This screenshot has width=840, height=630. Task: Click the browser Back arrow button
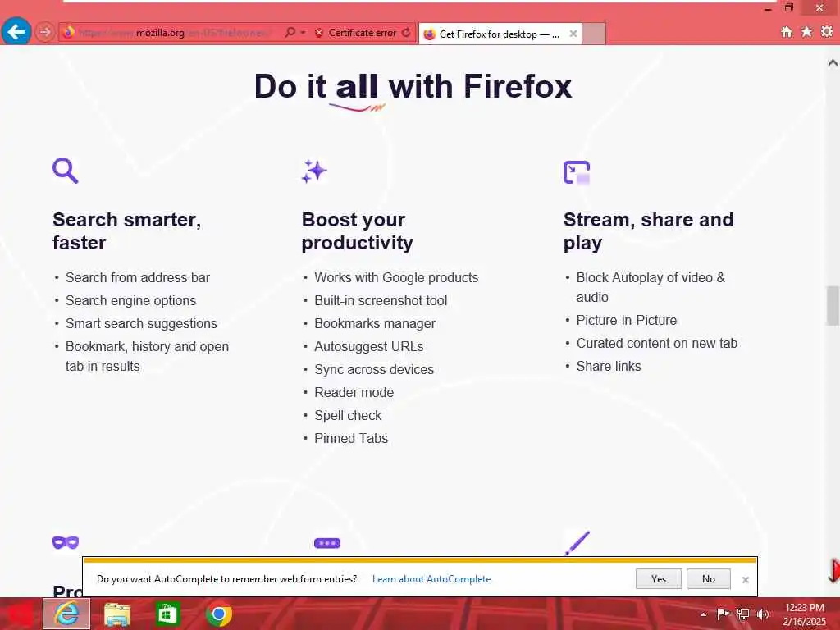tap(16, 32)
